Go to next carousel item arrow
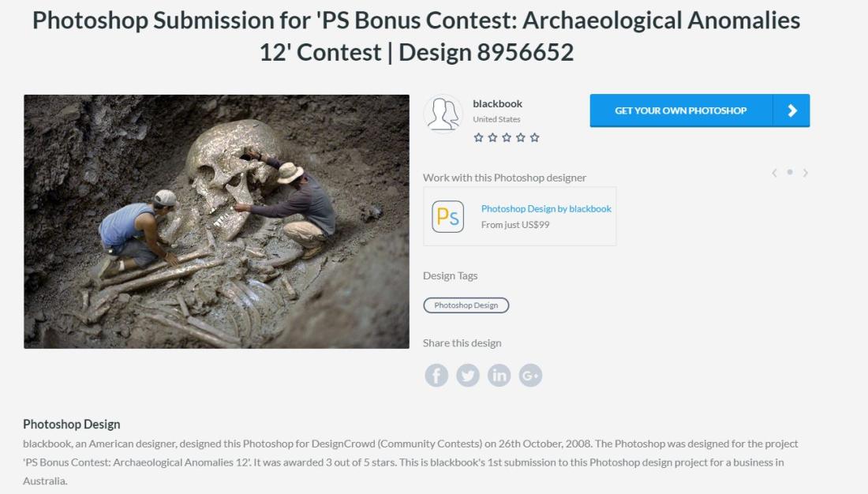Image resolution: width=868 pixels, height=494 pixels. point(806,173)
